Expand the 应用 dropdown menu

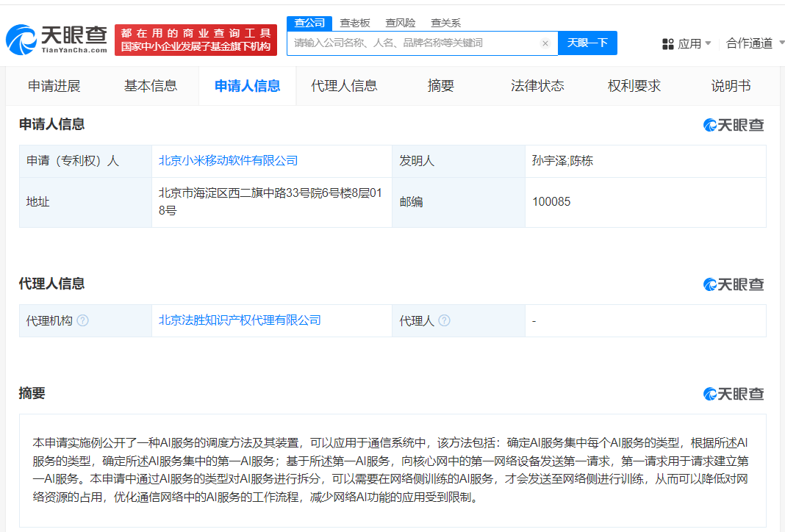point(687,44)
